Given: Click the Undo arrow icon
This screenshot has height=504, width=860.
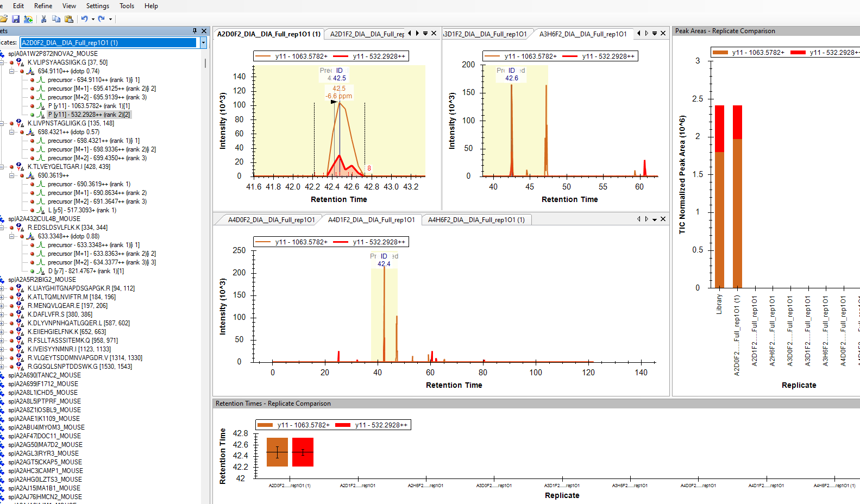Looking at the screenshot, I should [x=85, y=19].
